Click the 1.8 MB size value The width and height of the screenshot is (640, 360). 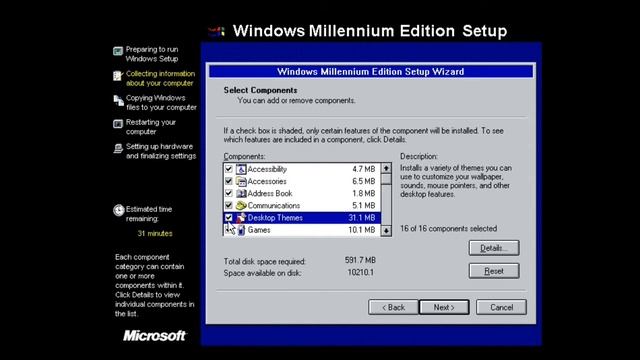pos(364,193)
